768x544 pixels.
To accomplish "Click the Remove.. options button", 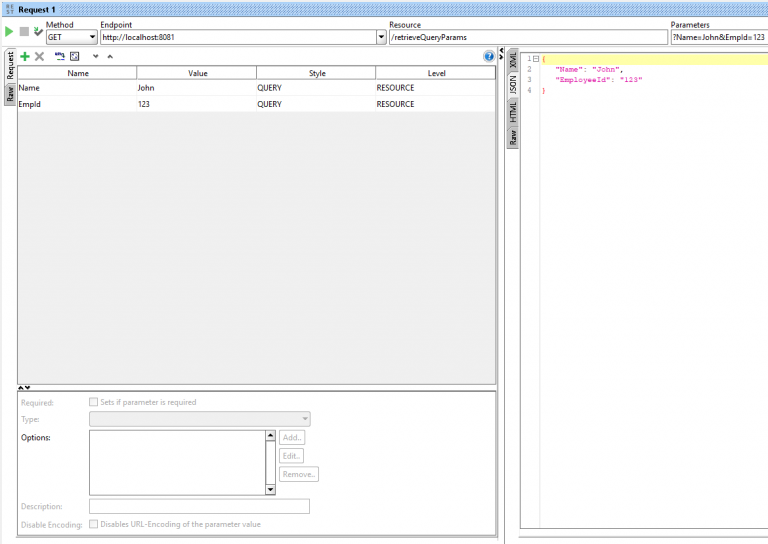I will point(298,474).
